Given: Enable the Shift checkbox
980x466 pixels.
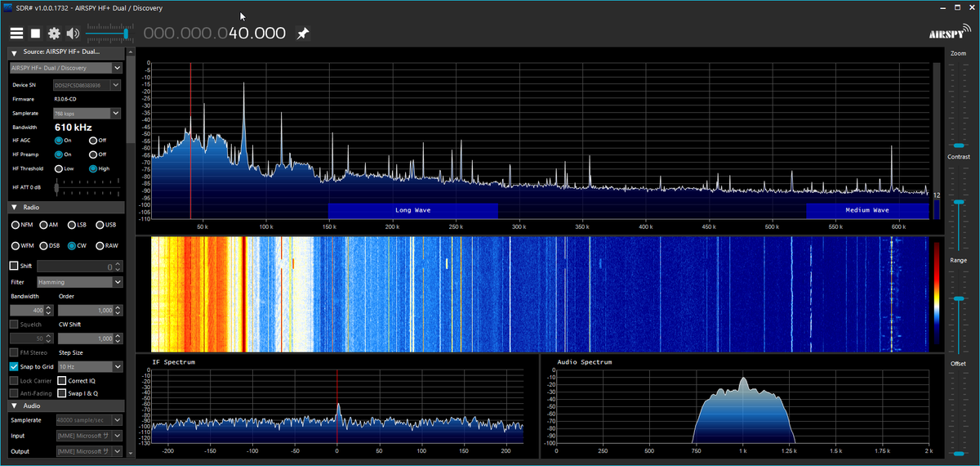Looking at the screenshot, I should (x=14, y=266).
